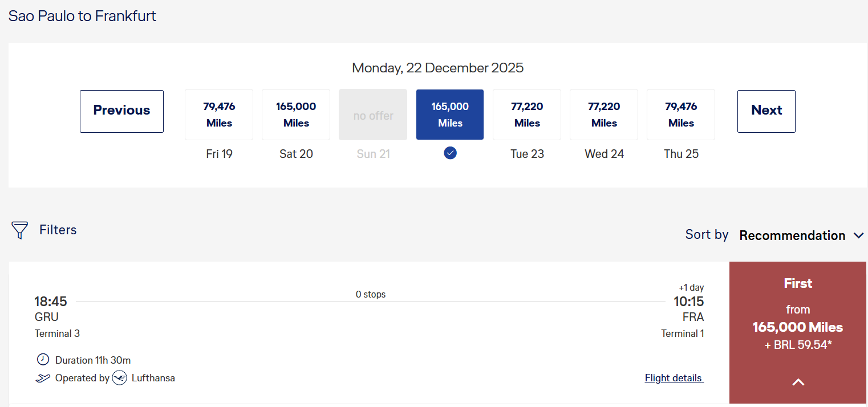868x407 pixels.
Task: Select Sat 20 fare of 165,000 Miles
Action: pyautogui.click(x=296, y=115)
